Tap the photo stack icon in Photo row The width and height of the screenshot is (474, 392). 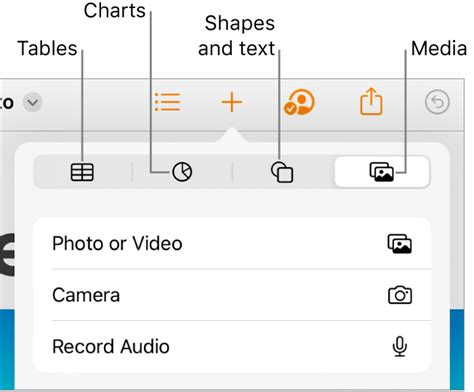[x=399, y=244]
